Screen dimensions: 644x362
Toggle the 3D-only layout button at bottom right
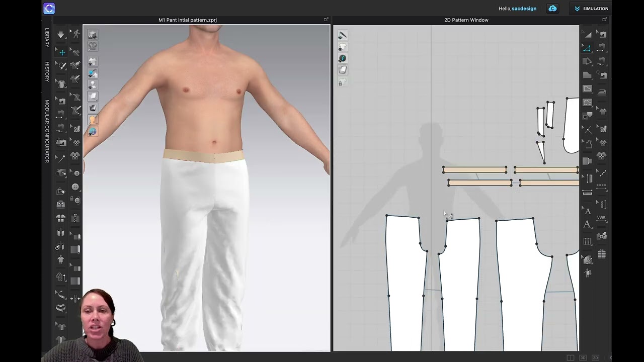pos(583,358)
